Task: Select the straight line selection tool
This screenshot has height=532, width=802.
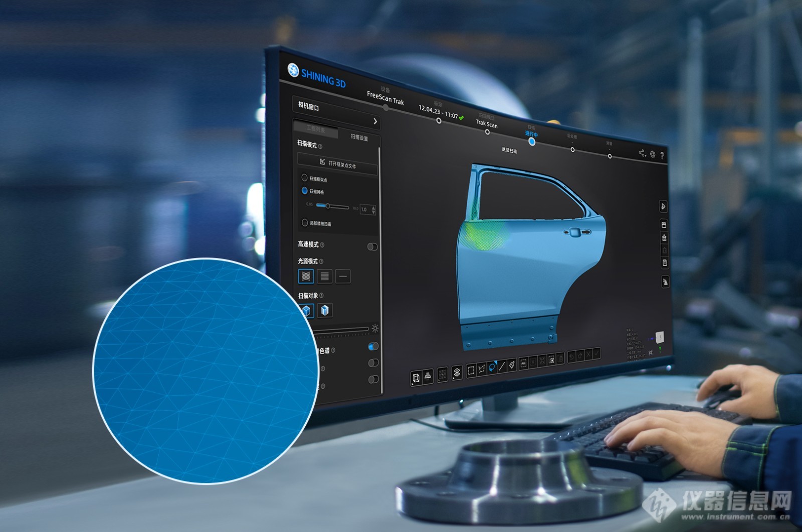Action: [502, 366]
